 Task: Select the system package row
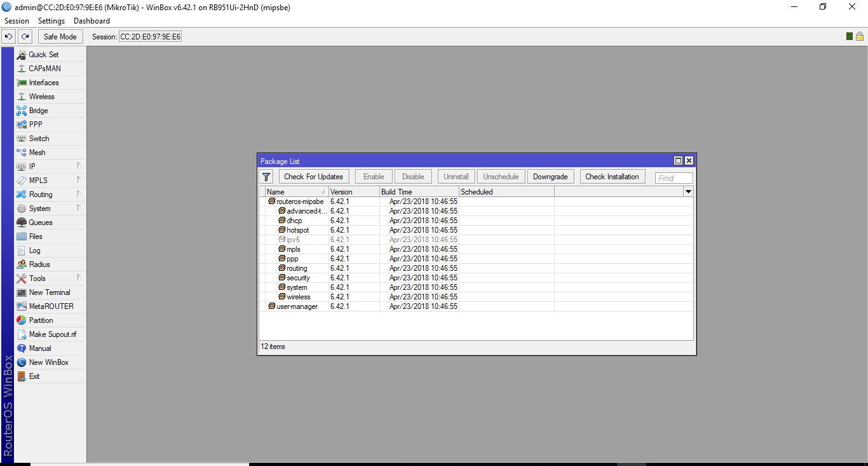point(476,287)
